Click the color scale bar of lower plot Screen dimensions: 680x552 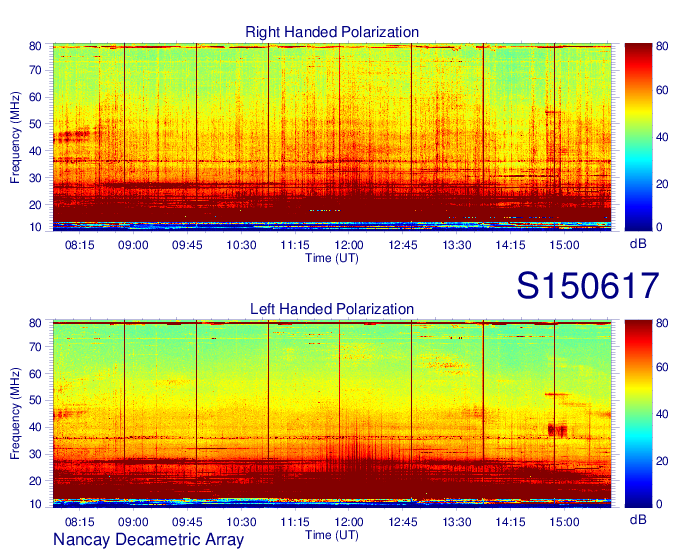tap(638, 414)
